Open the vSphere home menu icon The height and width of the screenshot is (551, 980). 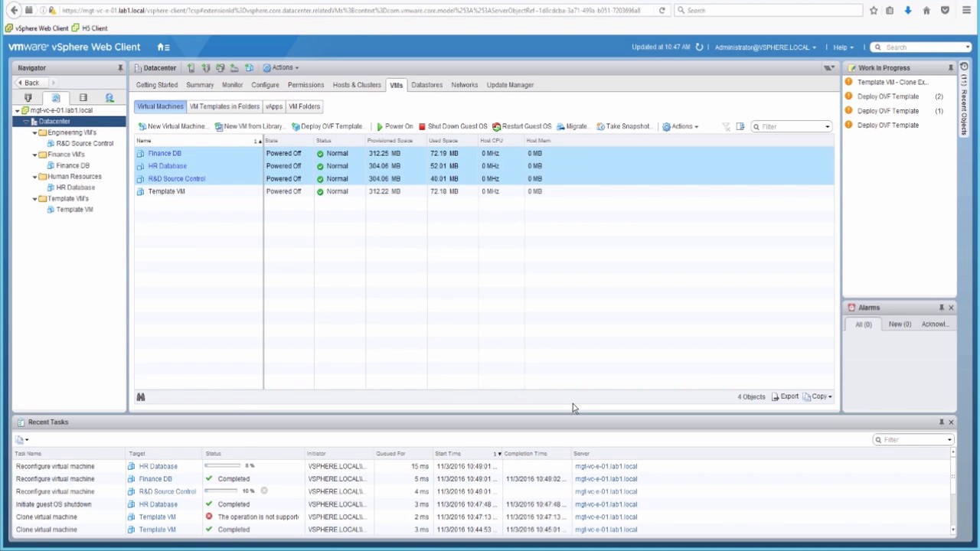click(163, 47)
